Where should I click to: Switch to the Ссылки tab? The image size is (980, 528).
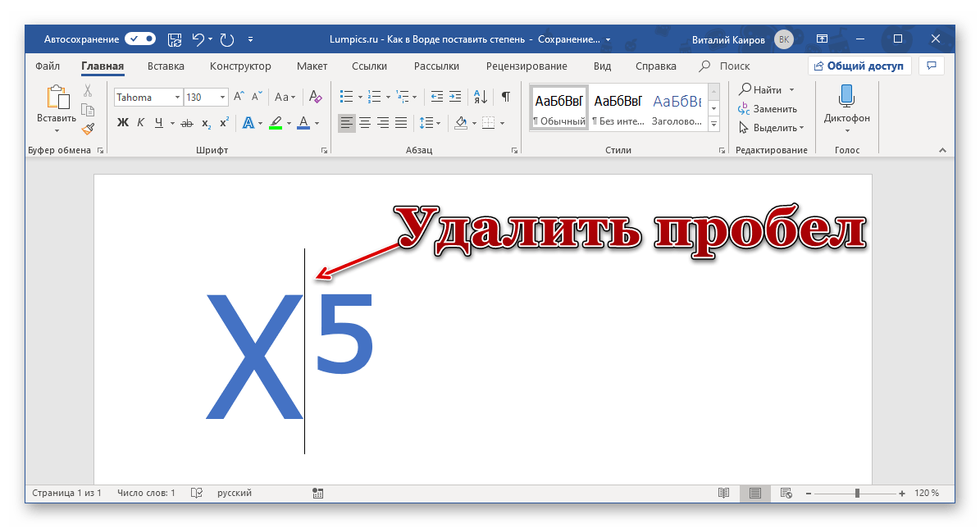pyautogui.click(x=369, y=66)
